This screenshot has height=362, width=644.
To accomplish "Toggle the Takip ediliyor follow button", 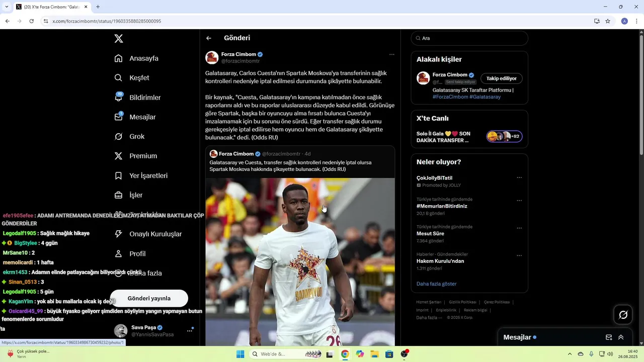I will (502, 78).
